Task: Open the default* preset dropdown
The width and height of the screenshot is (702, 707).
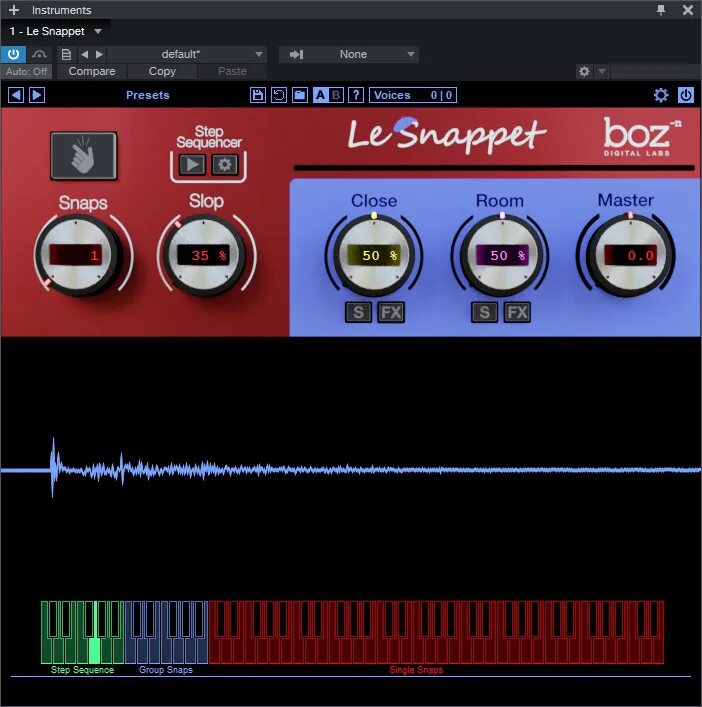Action: [187, 55]
